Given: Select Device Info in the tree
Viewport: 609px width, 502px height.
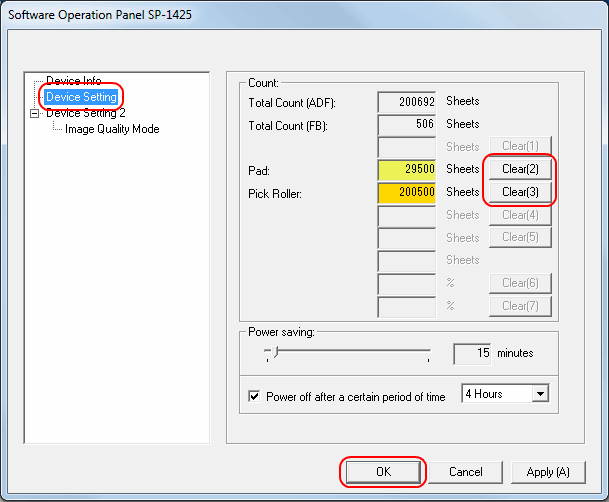Looking at the screenshot, I should [73, 80].
